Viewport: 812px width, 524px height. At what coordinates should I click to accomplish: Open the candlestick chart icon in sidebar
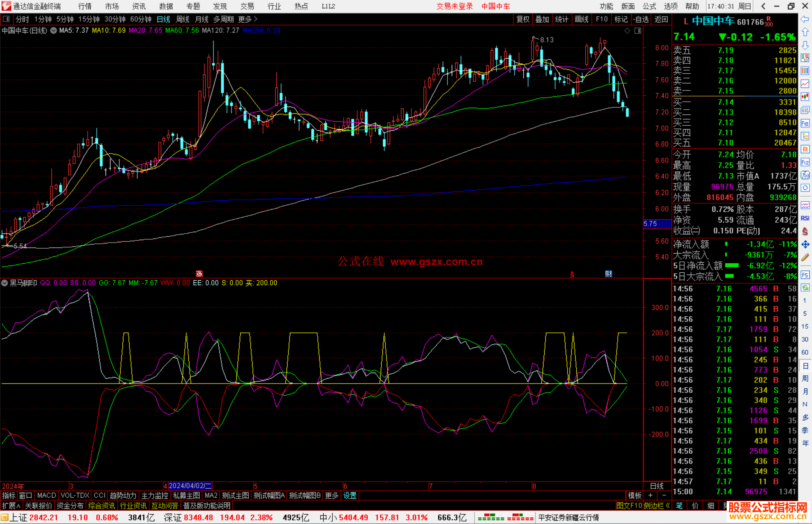pos(805,97)
